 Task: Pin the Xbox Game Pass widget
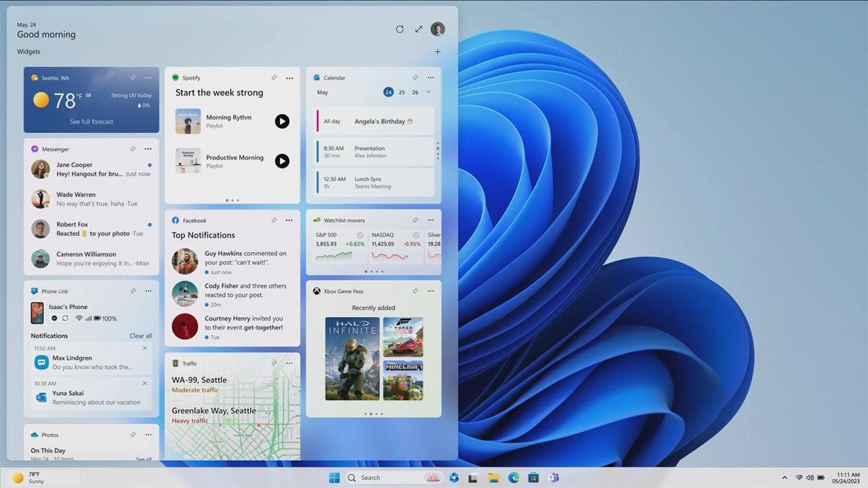pos(415,291)
